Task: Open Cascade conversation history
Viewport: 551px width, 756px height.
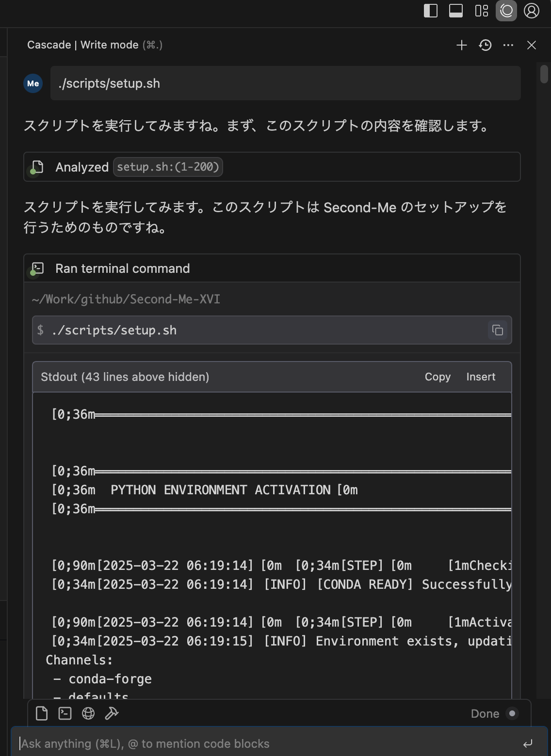Action: click(x=485, y=45)
